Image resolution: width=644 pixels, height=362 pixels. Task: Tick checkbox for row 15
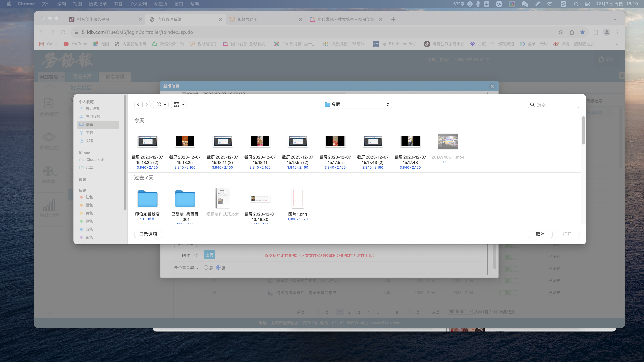(192, 293)
